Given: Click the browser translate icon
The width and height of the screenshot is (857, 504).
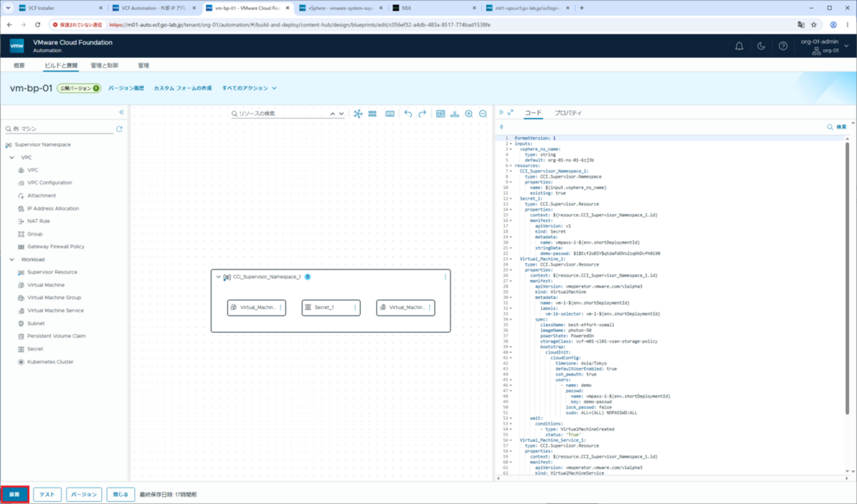Looking at the screenshot, I should coord(801,24).
